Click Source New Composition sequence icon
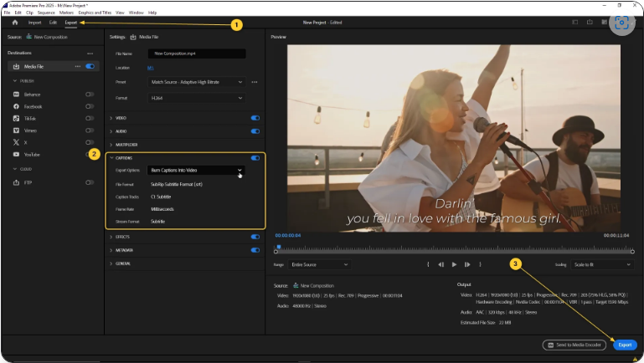Image resolution: width=644 pixels, height=363 pixels. [x=29, y=37]
